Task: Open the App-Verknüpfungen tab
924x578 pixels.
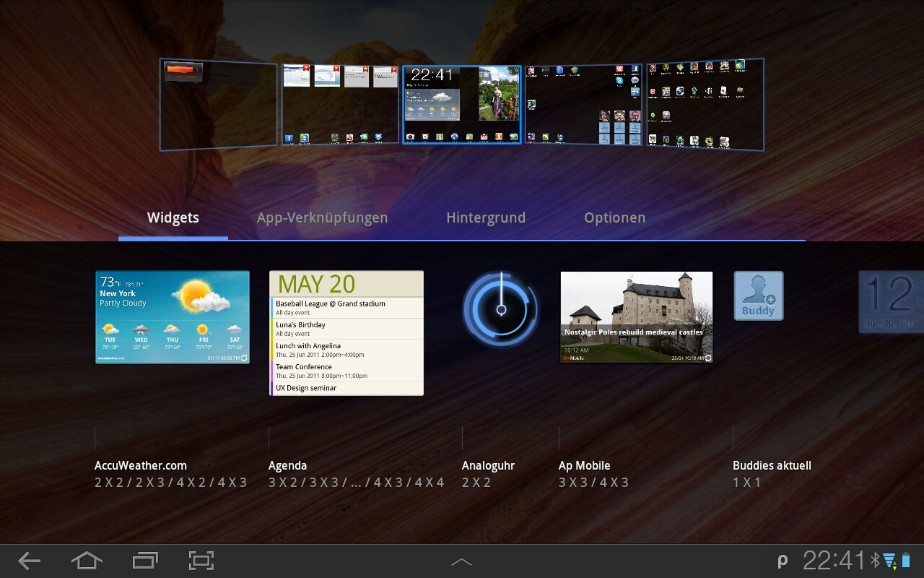Action: tap(322, 217)
